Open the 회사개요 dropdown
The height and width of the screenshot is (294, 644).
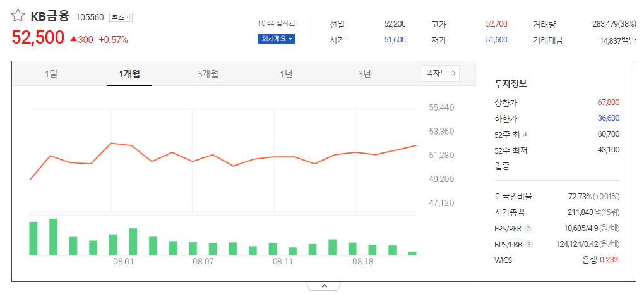coord(277,39)
